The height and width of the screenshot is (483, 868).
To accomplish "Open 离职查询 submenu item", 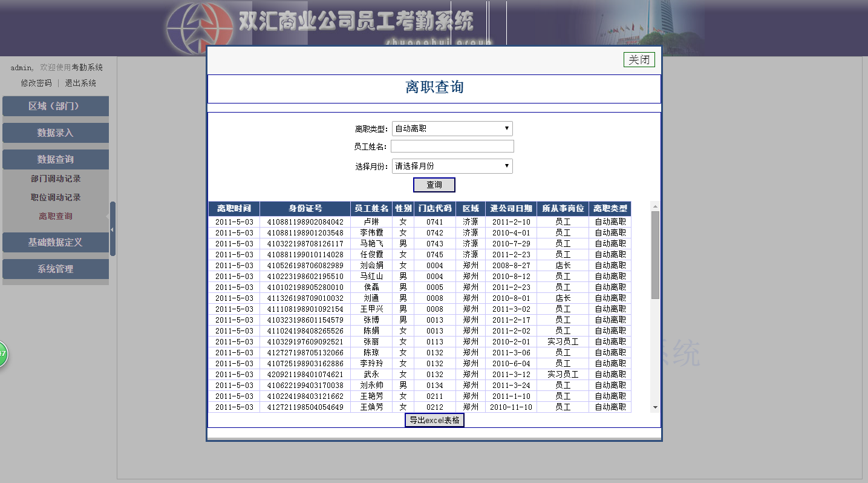I will tap(56, 216).
